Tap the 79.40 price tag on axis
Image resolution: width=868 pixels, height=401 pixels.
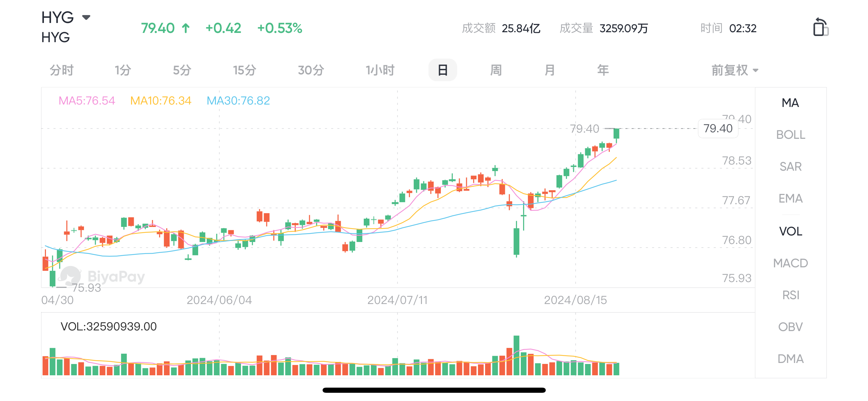pos(718,129)
